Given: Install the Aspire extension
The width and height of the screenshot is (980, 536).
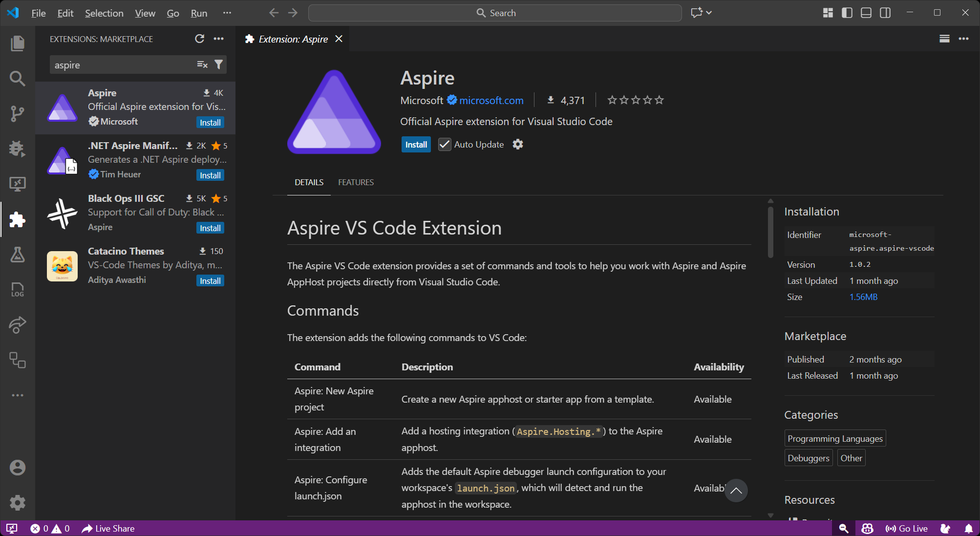Looking at the screenshot, I should coord(415,144).
